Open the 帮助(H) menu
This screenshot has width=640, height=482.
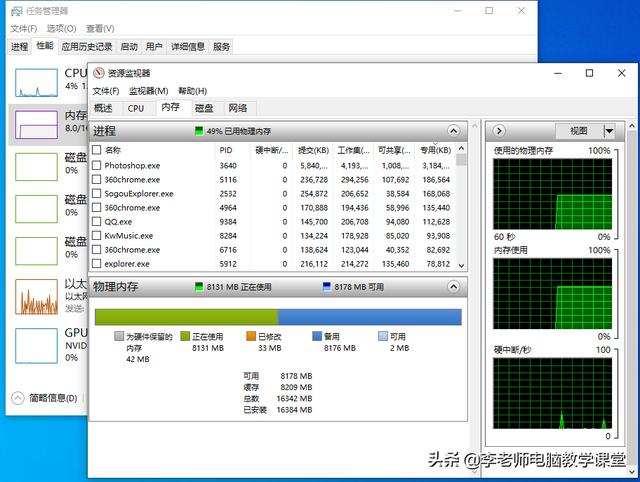(x=193, y=91)
